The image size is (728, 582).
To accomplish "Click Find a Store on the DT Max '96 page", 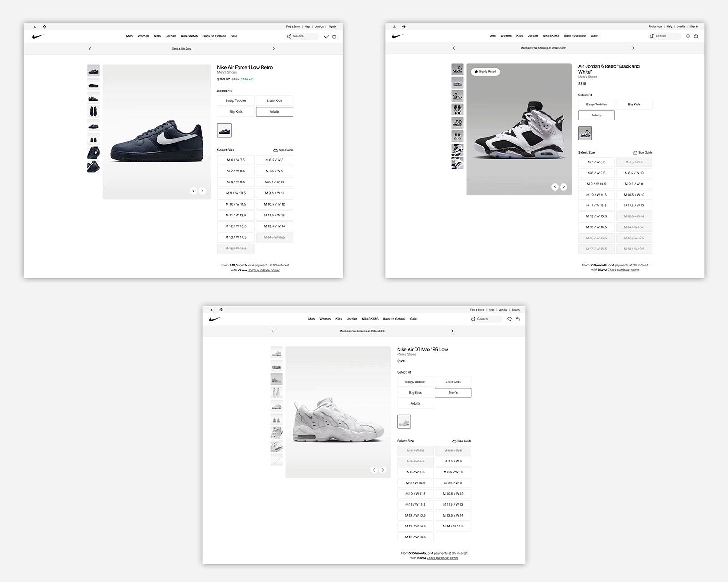I will [477, 310].
